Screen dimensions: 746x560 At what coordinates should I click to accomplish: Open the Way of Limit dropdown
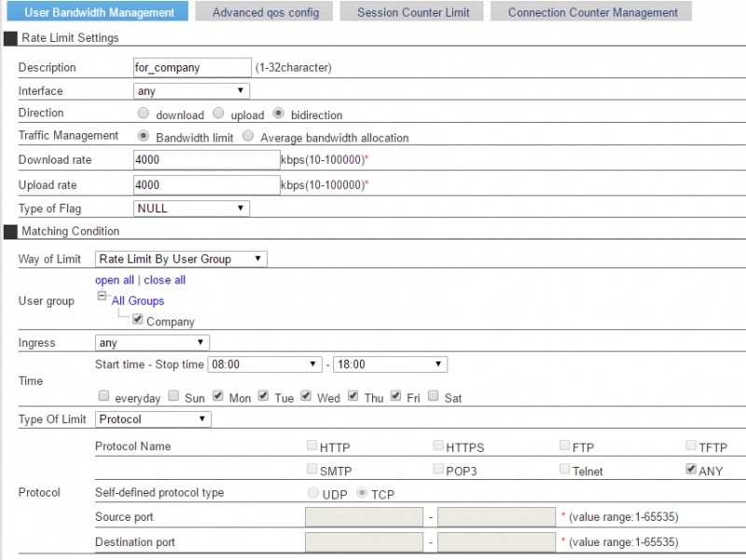(x=181, y=258)
